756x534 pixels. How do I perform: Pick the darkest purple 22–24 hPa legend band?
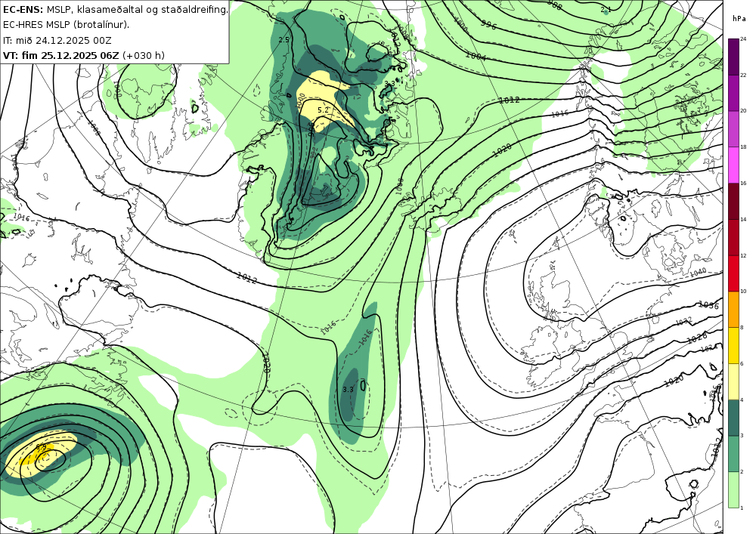pos(733,57)
